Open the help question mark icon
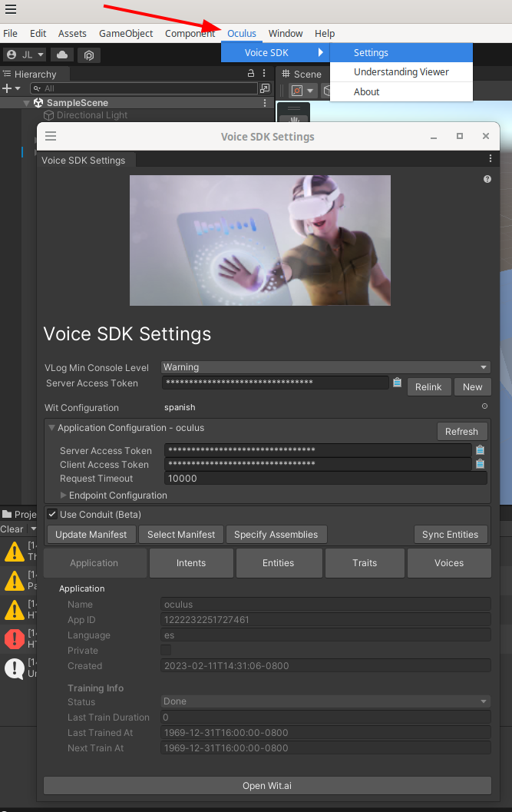This screenshot has height=812, width=512. coord(487,179)
